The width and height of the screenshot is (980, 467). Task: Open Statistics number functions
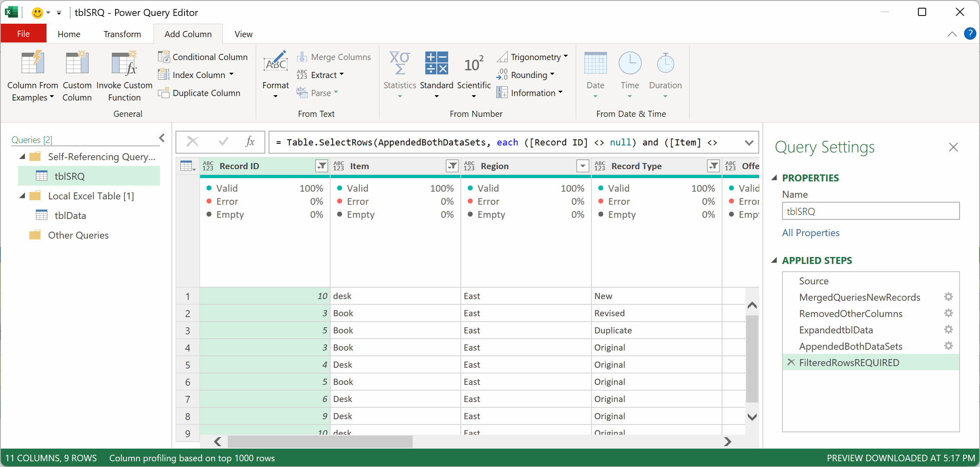[x=400, y=75]
